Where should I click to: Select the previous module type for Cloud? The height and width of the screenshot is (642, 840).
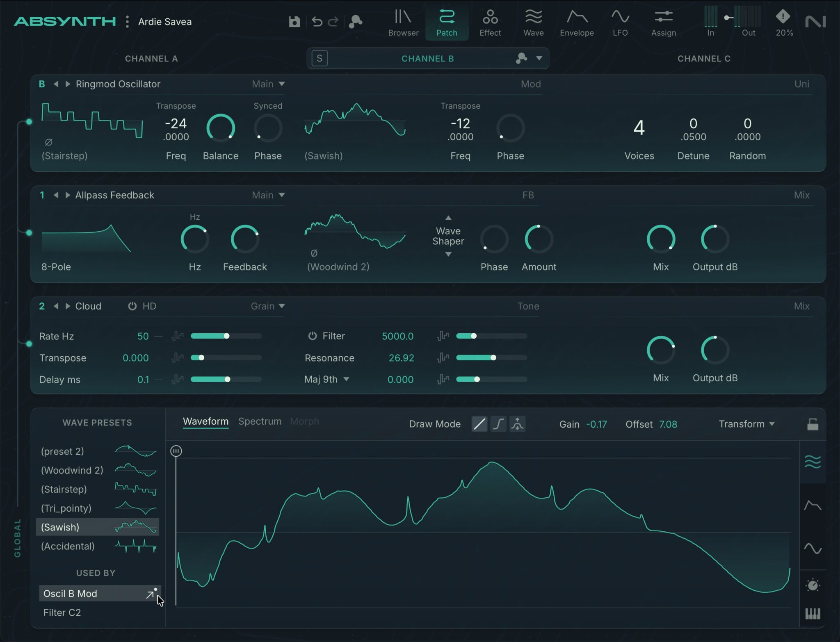coord(56,306)
